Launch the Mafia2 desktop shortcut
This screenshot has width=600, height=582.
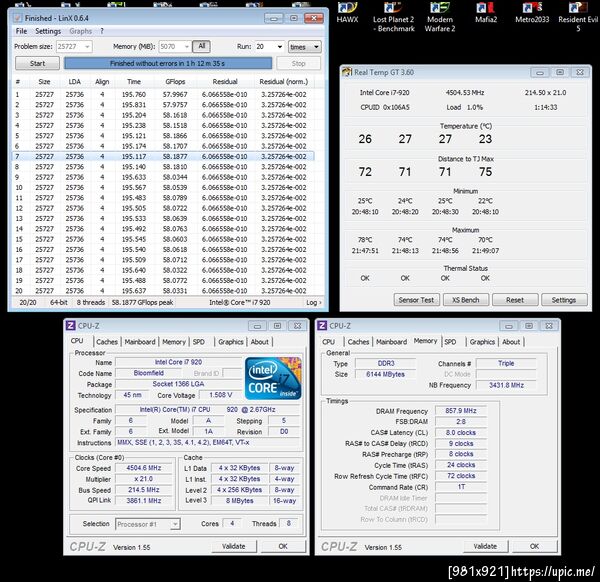[x=486, y=13]
